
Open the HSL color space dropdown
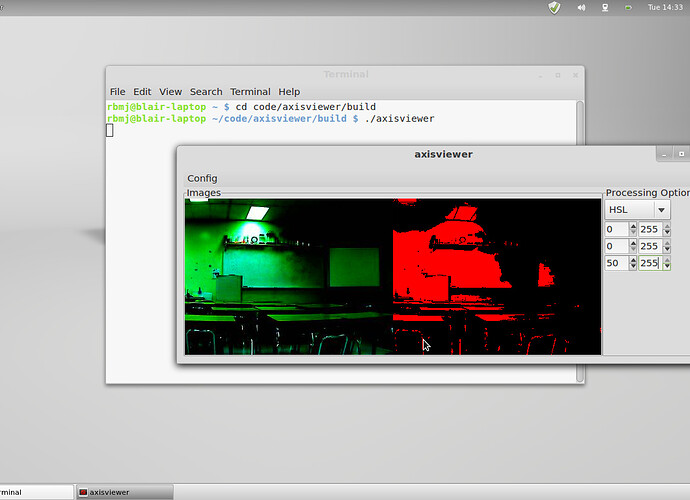pyautogui.click(x=637, y=210)
